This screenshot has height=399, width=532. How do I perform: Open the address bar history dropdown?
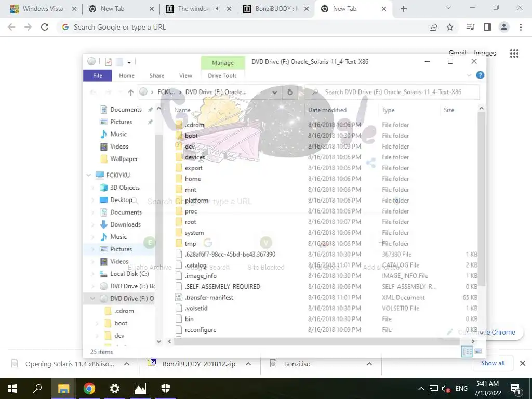(x=275, y=92)
